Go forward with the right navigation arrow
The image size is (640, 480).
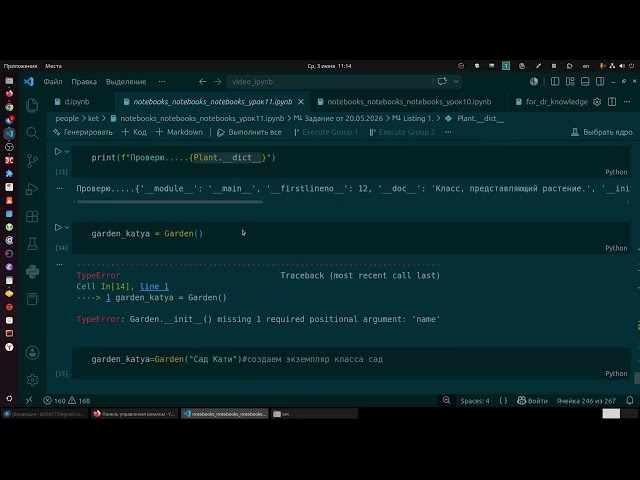pos(218,82)
